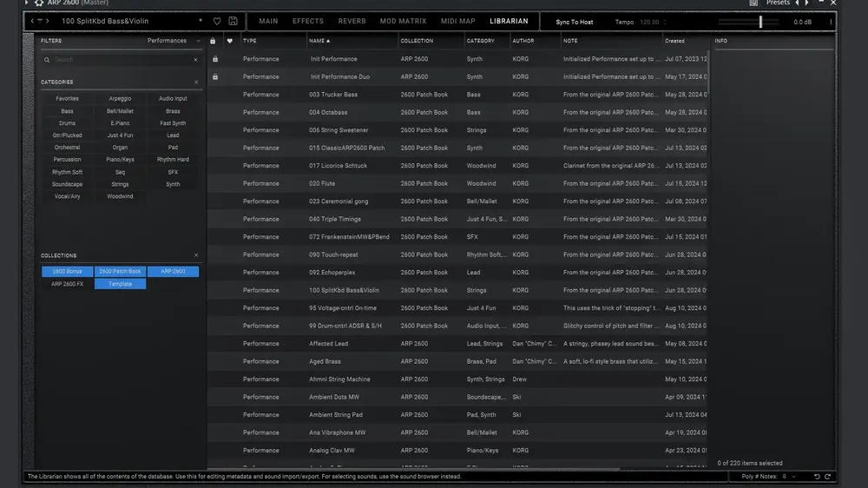
Task: Filter by the Strings category
Action: [120, 184]
